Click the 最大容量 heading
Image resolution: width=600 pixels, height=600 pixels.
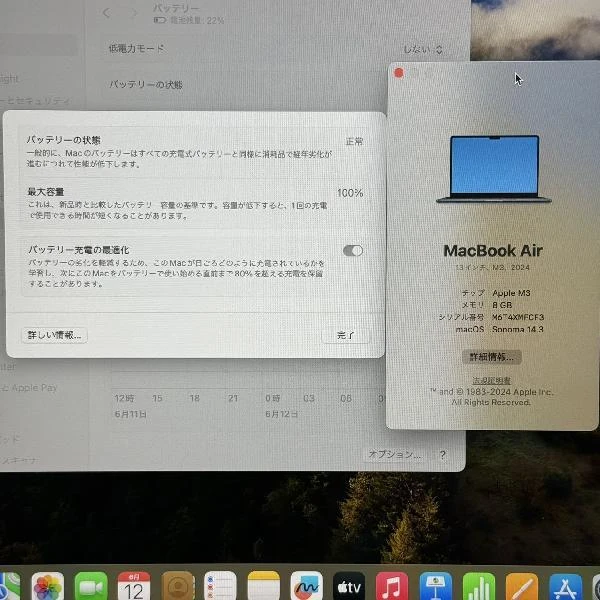point(46,192)
